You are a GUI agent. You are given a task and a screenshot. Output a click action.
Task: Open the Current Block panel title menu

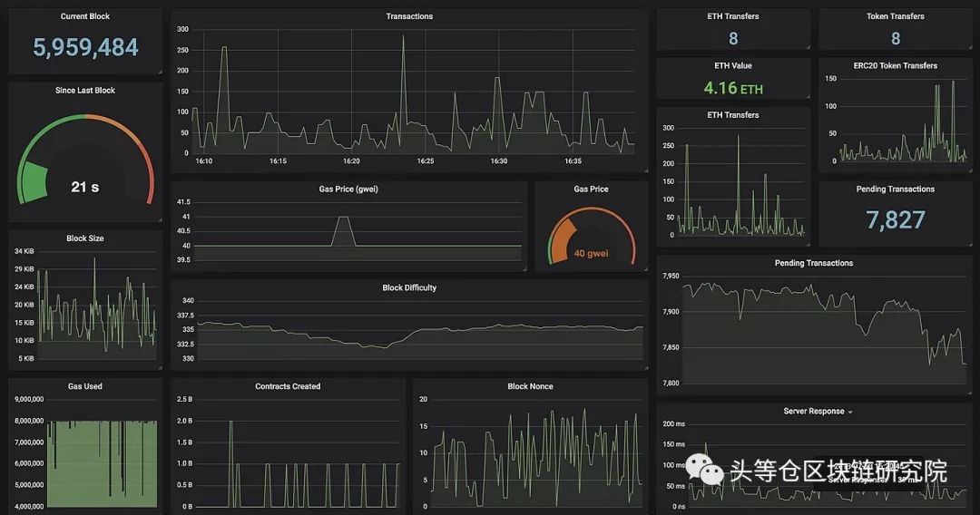(85, 16)
